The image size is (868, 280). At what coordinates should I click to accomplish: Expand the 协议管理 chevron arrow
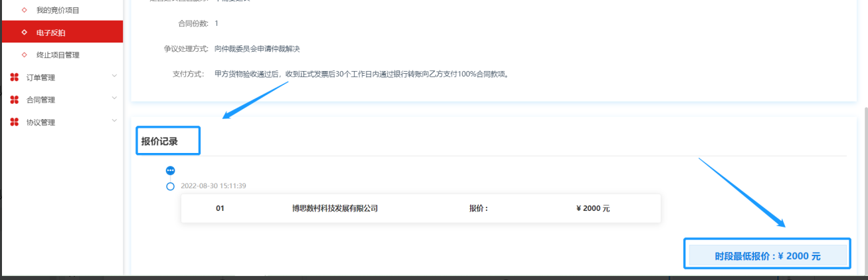click(114, 121)
